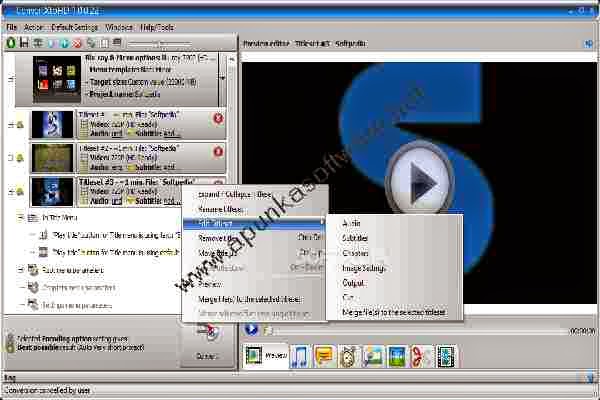The width and height of the screenshot is (600, 400).
Task: Open the film strip merge tab icon
Action: (x=446, y=356)
